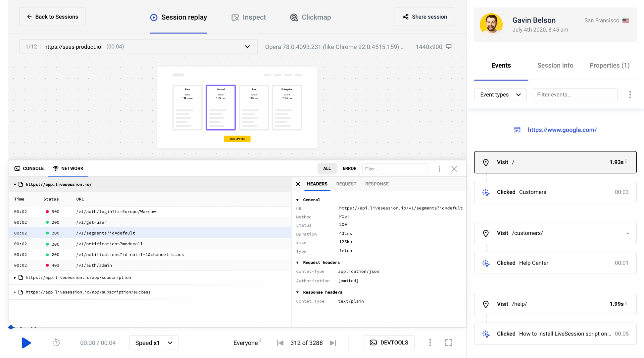Click the info icon next to Everyone
644x358 pixels.
point(260,340)
